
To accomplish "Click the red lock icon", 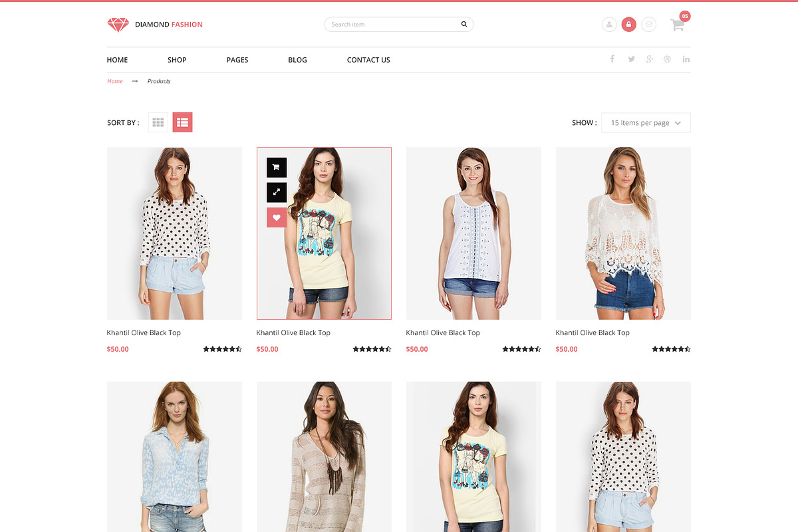I will click(628, 25).
